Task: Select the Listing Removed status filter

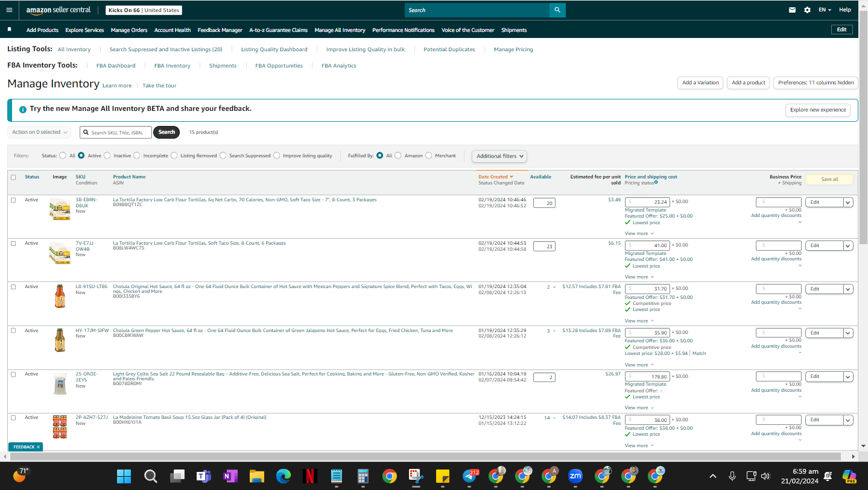Action: click(174, 155)
